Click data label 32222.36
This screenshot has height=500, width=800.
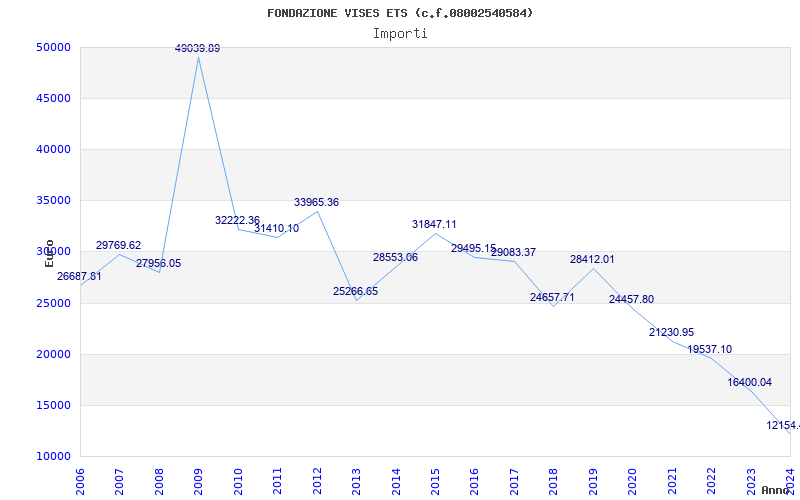[x=237, y=220]
